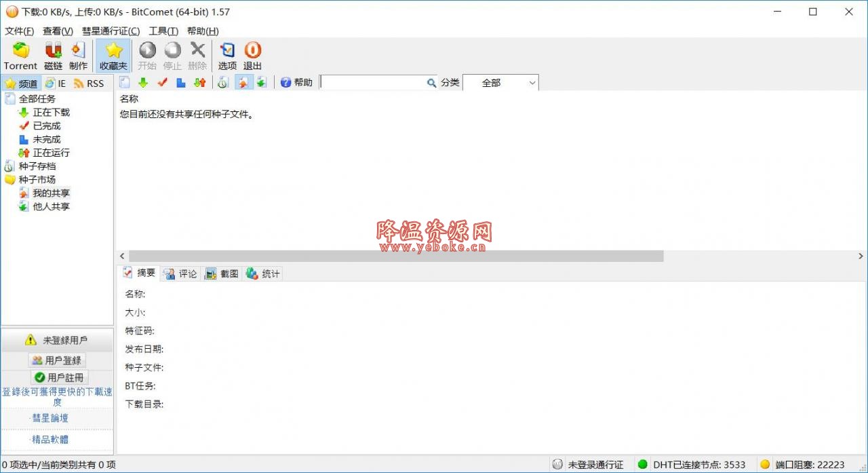Open the 文件(F) menu
This screenshot has width=868, height=473.
point(20,31)
